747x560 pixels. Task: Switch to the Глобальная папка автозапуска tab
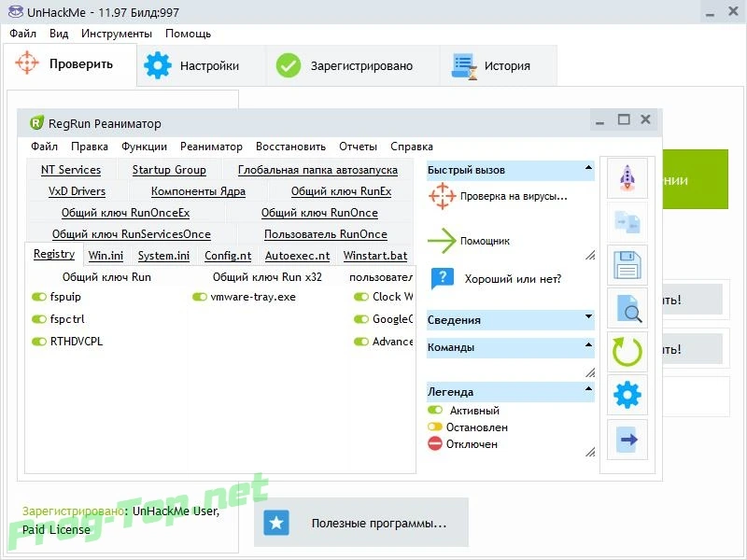click(317, 170)
